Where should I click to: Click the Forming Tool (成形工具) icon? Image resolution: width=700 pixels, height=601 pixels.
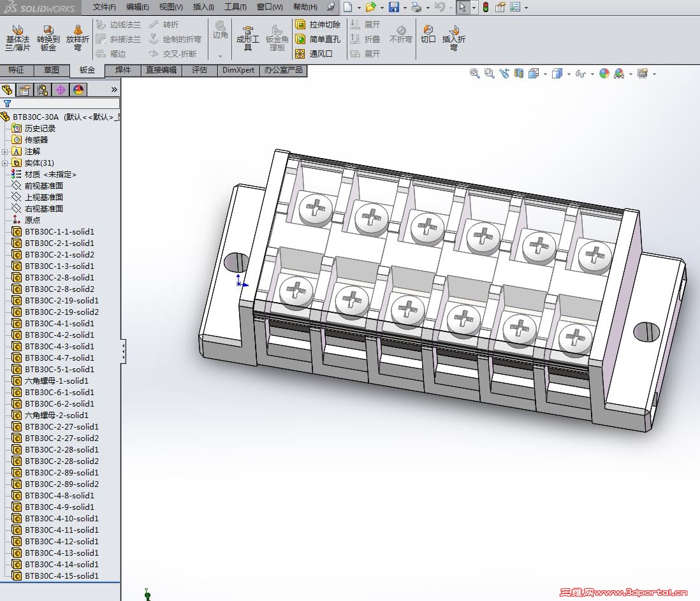tap(248, 38)
